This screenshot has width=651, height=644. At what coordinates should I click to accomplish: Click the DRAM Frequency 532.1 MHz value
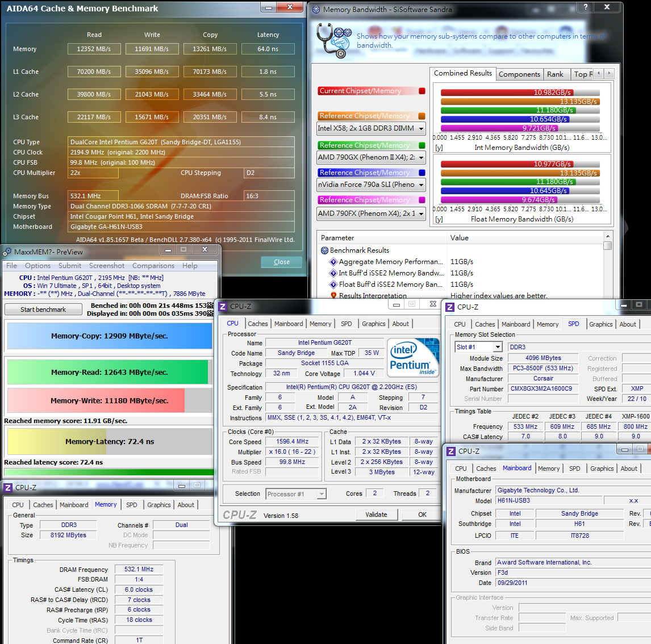click(139, 569)
